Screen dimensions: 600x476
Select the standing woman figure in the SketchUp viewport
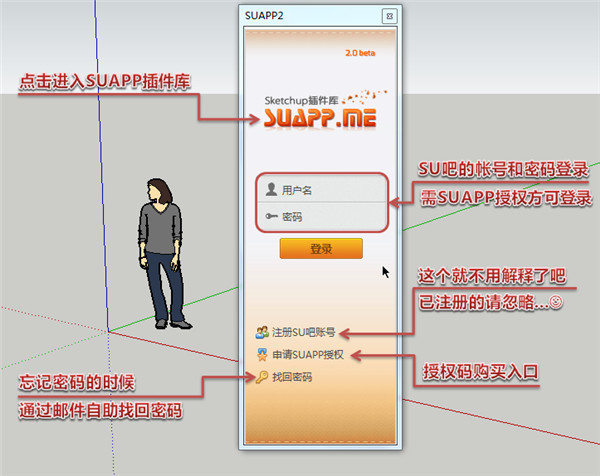[x=164, y=253]
